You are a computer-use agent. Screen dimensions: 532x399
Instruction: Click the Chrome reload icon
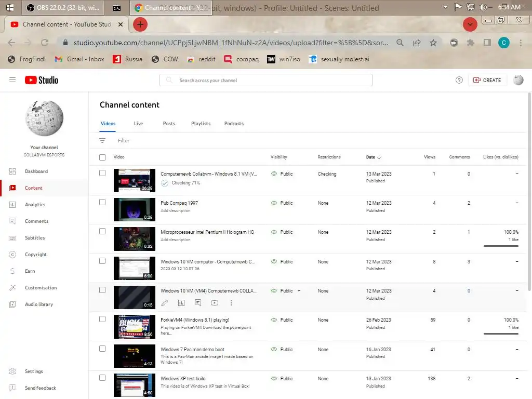(x=45, y=43)
